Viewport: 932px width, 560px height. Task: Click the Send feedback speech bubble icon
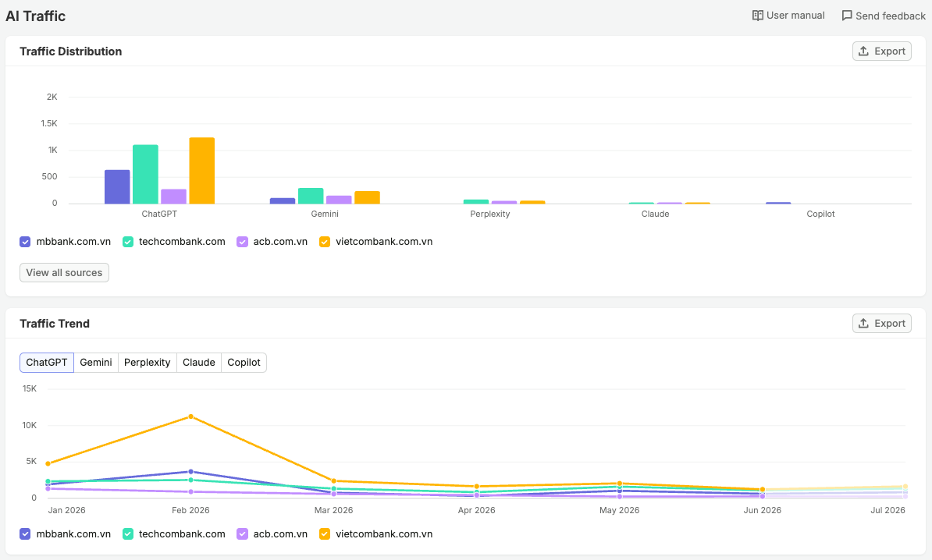pos(847,16)
